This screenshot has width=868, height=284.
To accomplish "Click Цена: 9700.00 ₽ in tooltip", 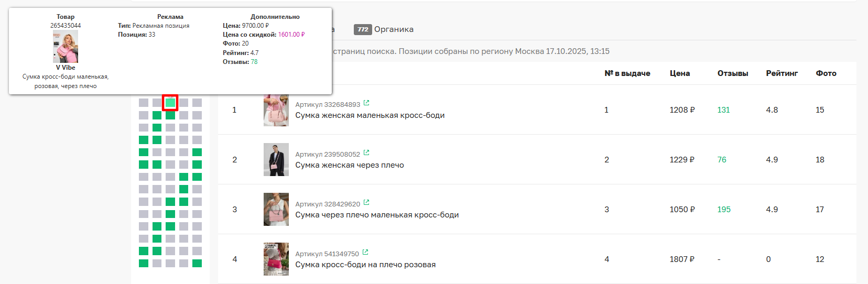I will 246,26.
